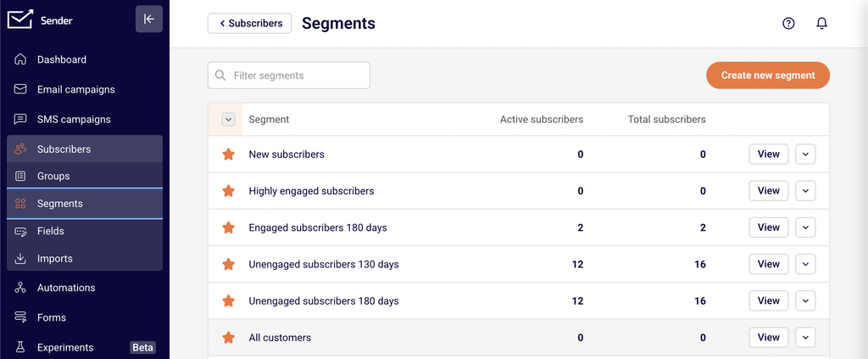Go back to Subscribers button
Viewport: 868px width, 359px height.
pyautogui.click(x=250, y=23)
